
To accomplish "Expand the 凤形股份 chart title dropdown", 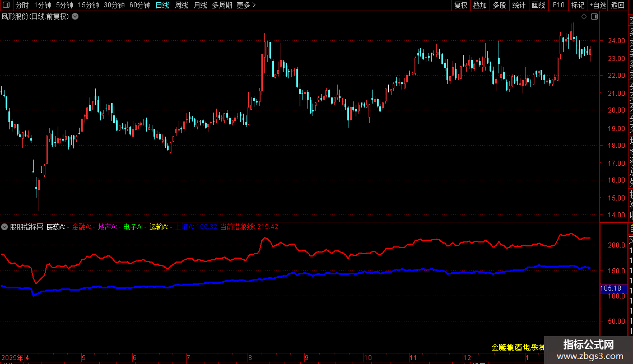I will 75,17.
